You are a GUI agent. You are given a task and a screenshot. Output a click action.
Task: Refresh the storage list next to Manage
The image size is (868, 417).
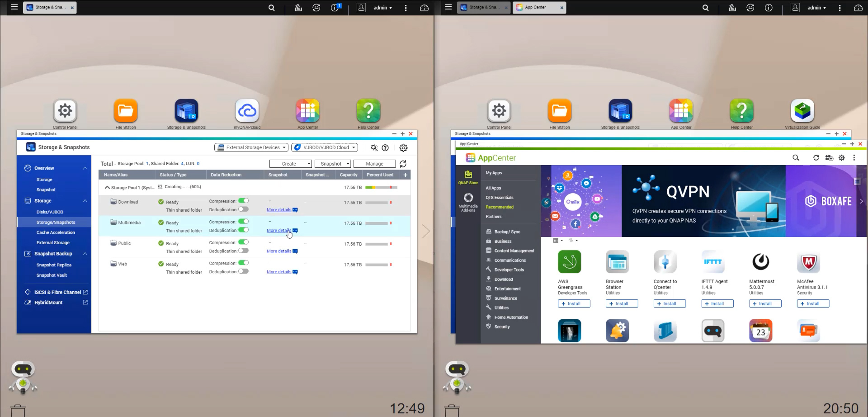[403, 164]
